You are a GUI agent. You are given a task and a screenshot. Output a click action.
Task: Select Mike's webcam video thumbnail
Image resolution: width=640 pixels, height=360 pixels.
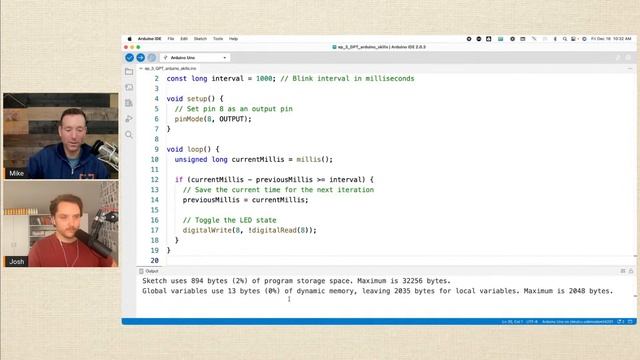pos(61,136)
